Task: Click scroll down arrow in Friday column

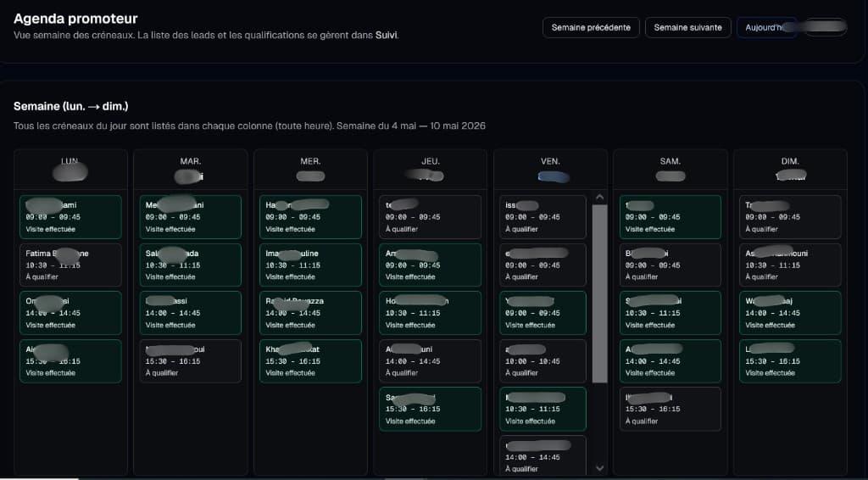Action: [x=599, y=468]
